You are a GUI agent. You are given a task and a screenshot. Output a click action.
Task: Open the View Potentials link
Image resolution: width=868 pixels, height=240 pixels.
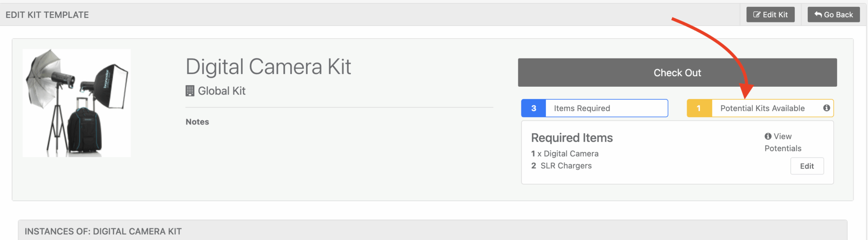782,143
